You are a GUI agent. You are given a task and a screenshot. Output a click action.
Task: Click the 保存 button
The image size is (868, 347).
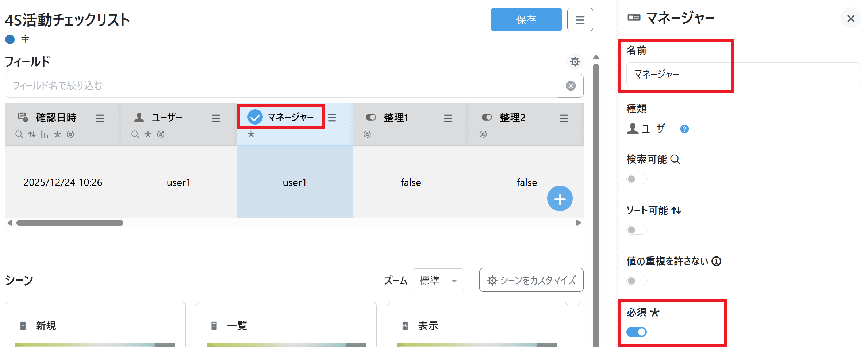[526, 20]
